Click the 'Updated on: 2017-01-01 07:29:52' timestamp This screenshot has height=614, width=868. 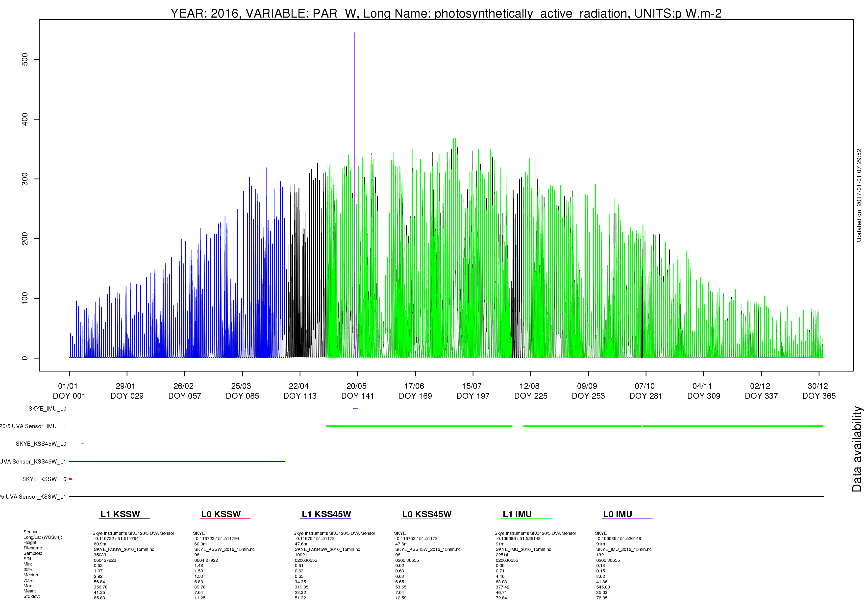(859, 195)
